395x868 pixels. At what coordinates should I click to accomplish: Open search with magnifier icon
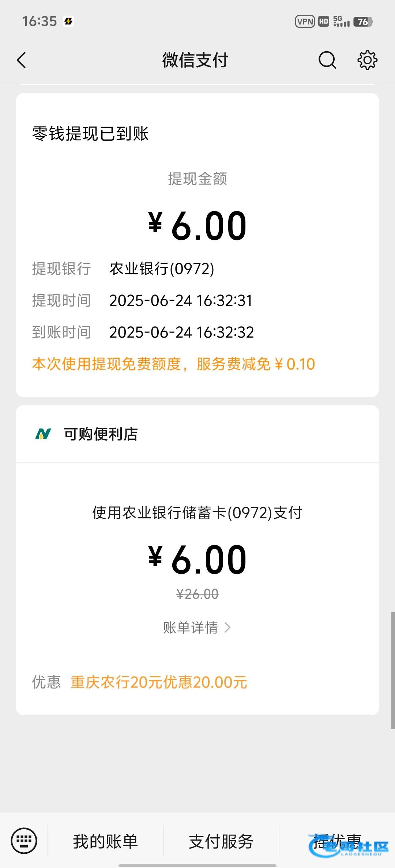(327, 60)
